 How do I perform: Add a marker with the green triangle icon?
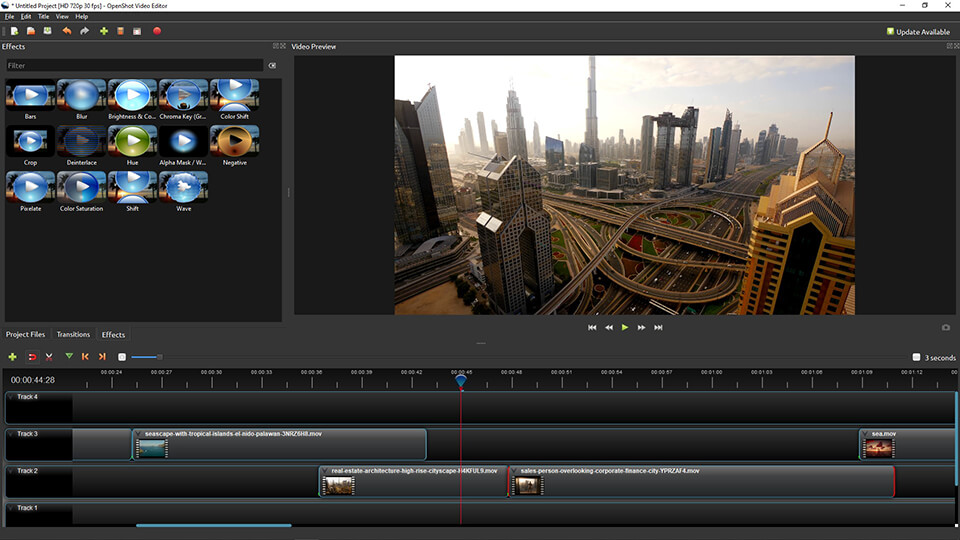tap(69, 357)
